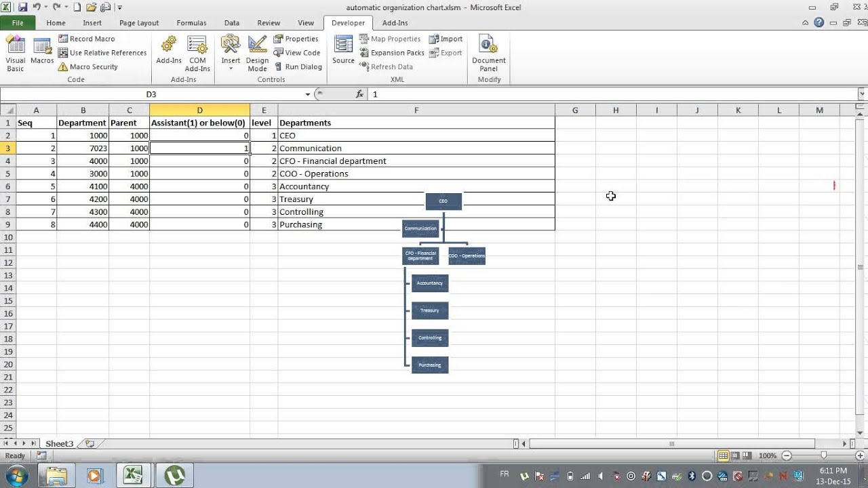Customize Quick Access Toolbar dropdown
The image size is (868, 488).
click(x=119, y=7)
